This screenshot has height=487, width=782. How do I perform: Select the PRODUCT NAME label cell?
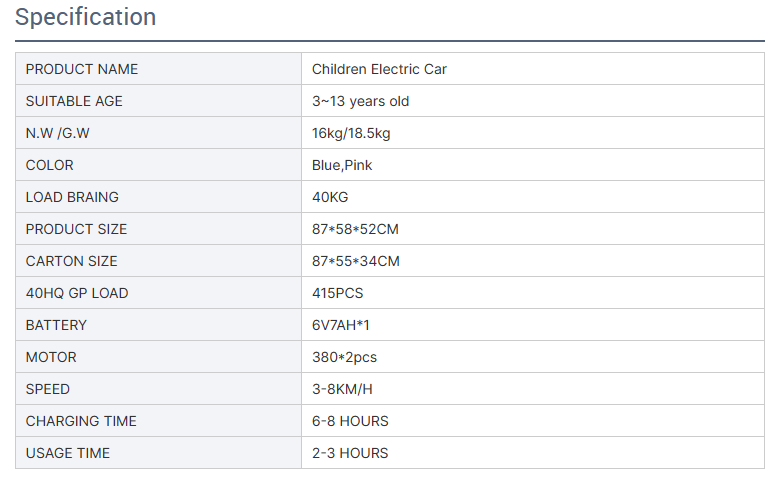[x=82, y=69]
